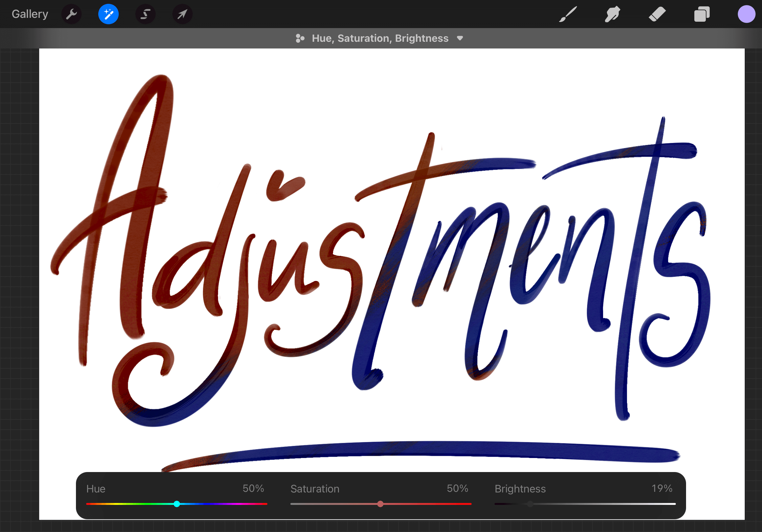Open the Actions wrench menu
The height and width of the screenshot is (532, 762).
click(x=71, y=14)
